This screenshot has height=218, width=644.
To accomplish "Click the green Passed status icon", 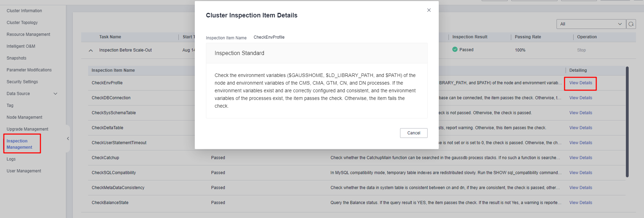I will coord(455,49).
